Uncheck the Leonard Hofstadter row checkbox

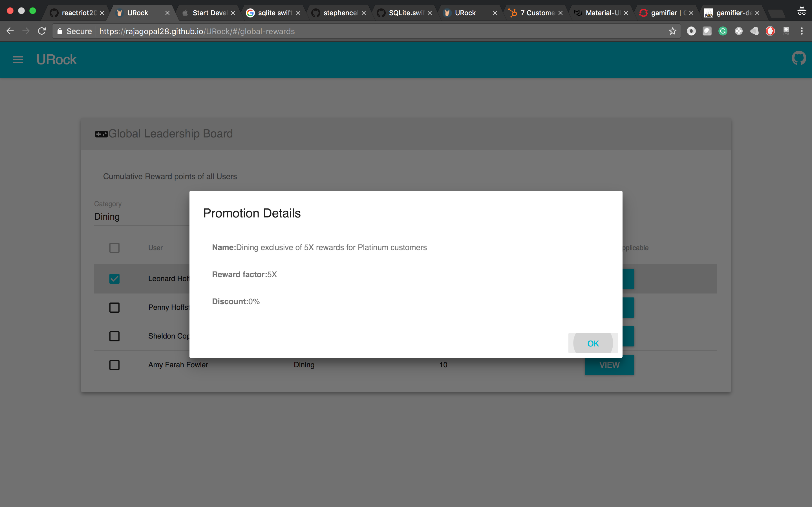click(x=114, y=279)
